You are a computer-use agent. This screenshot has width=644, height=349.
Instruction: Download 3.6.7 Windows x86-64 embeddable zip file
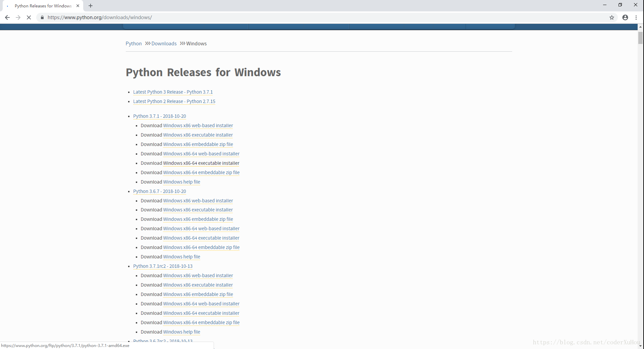201,247
